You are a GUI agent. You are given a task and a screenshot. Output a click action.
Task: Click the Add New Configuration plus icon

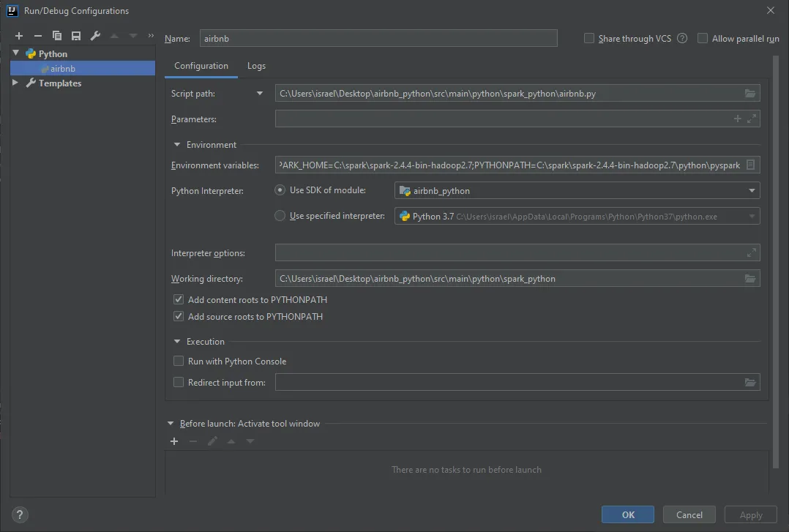tap(19, 36)
